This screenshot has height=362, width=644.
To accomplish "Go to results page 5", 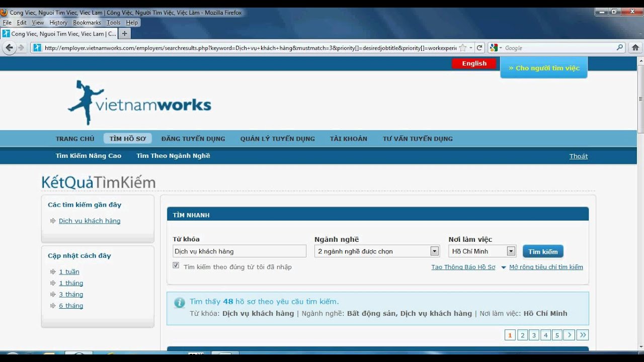I will [557, 335].
